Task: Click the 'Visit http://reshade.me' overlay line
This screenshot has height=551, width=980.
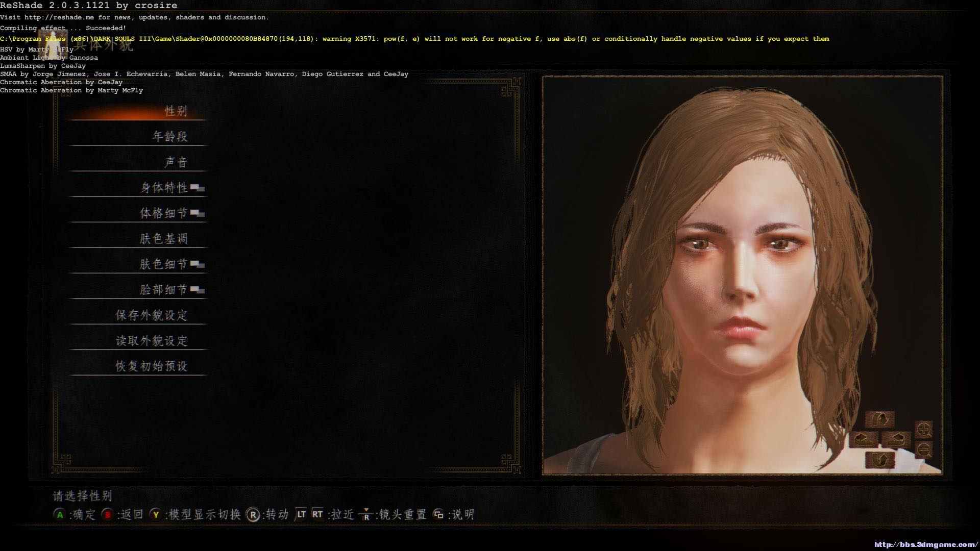Action: pos(134,17)
